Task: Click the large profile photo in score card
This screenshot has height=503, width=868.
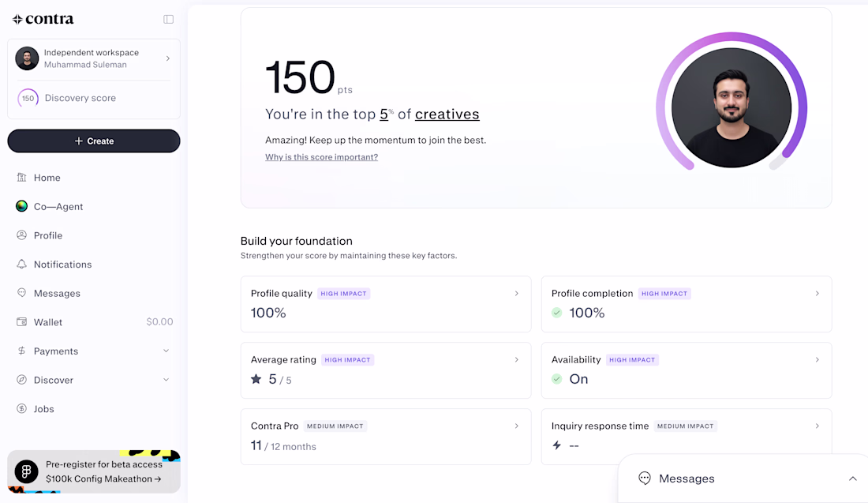Action: 731,107
